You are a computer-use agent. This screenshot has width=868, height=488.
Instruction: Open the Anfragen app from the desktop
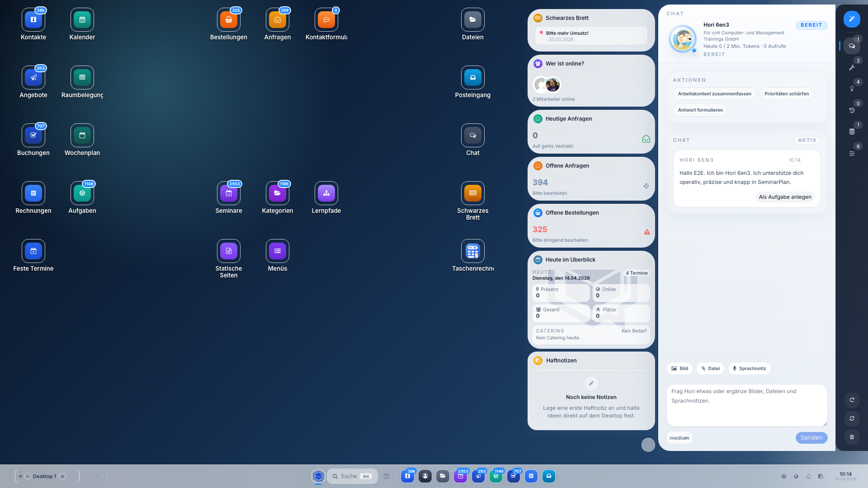277,19
